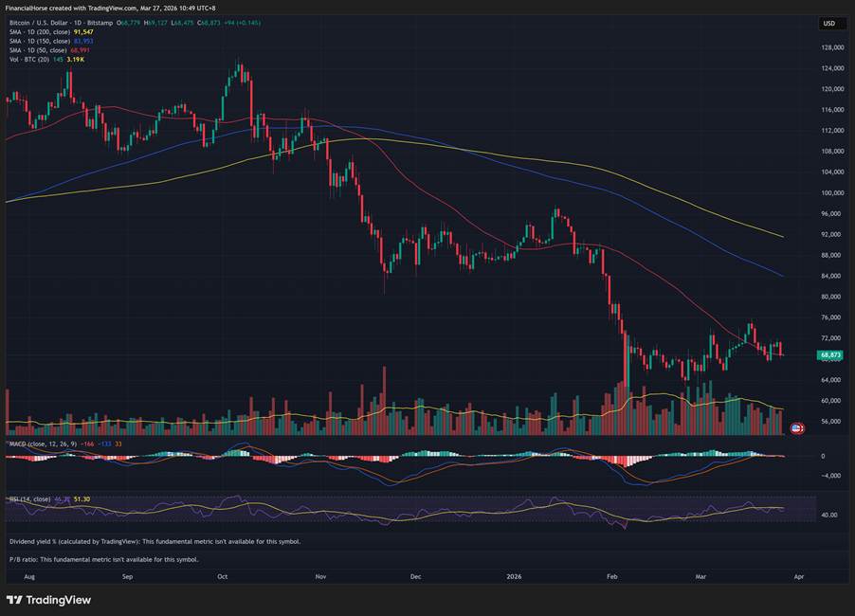Click the green 68,873 current price label
855x616 pixels.
click(x=830, y=355)
